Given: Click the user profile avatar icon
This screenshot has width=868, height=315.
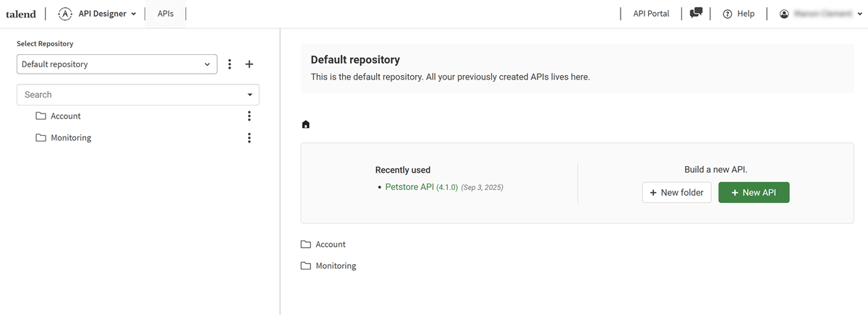Looking at the screenshot, I should 784,14.
